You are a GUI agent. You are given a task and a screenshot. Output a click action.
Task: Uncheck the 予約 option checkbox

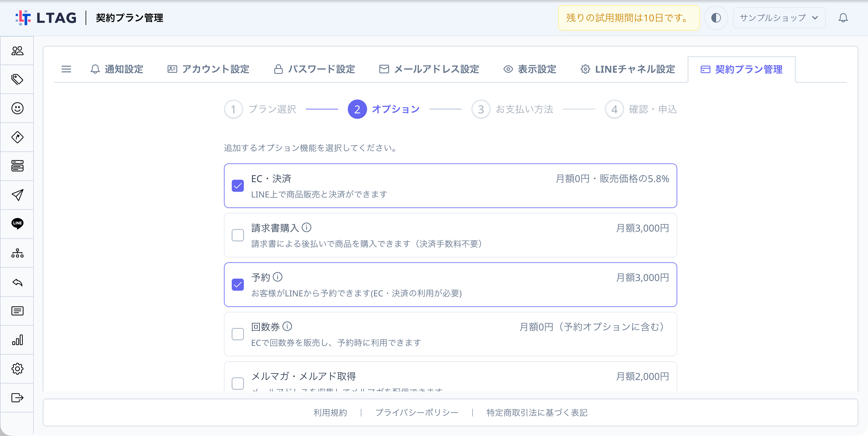point(237,285)
